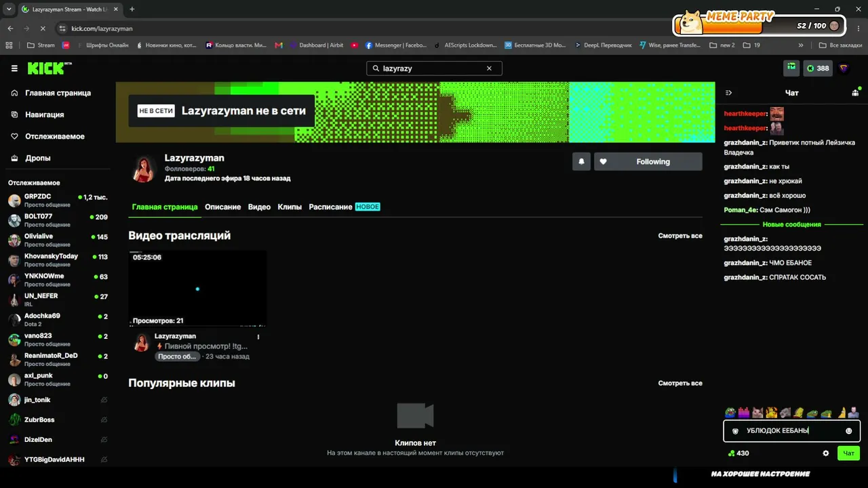Open the browser tab search dropdown
Viewport: 868px width, 488px height.
coord(9,9)
